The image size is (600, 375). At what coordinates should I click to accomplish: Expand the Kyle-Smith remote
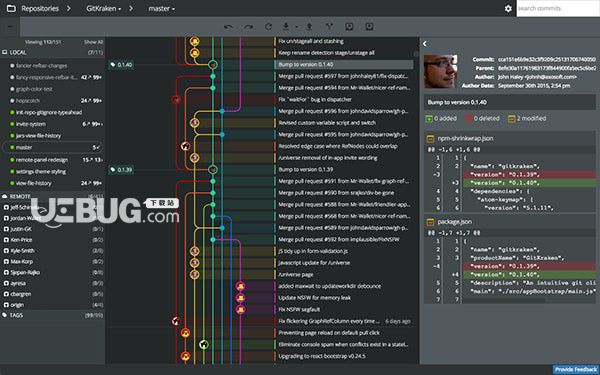coord(52,251)
